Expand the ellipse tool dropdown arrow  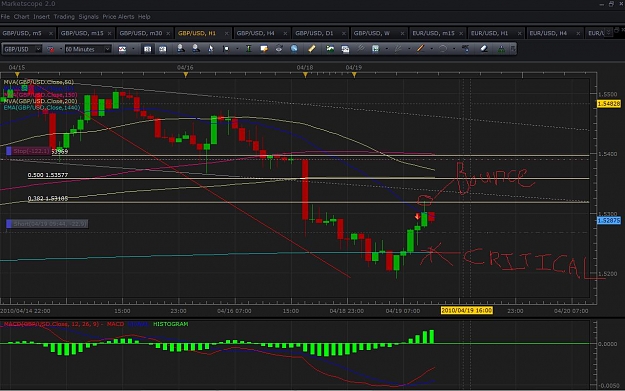tap(454, 49)
